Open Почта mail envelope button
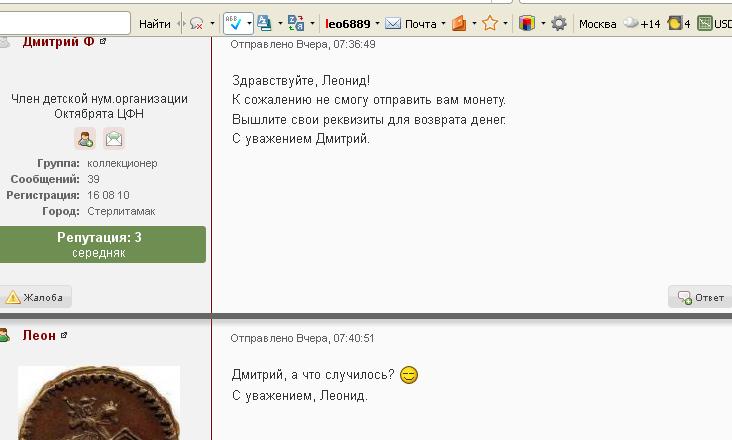Viewport: 732px width, 440px height. coord(411,23)
